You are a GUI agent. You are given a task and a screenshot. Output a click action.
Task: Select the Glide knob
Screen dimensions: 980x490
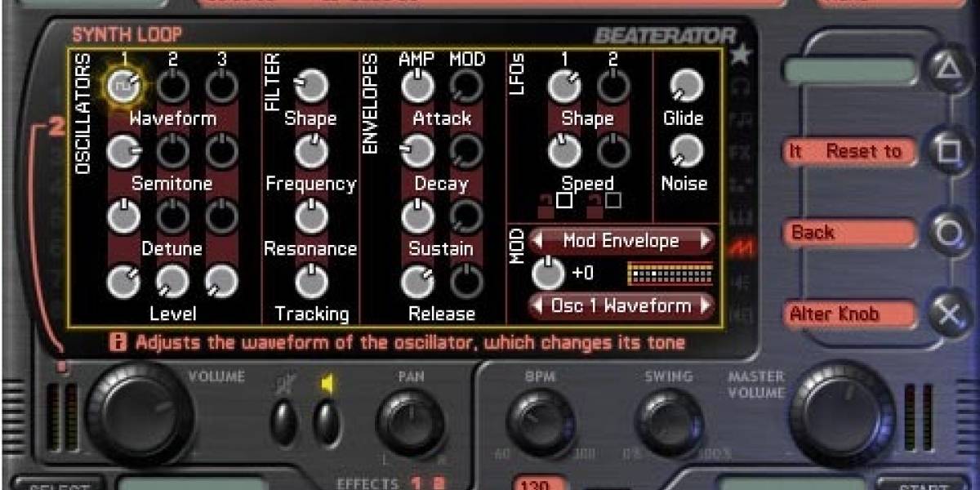coord(687,86)
